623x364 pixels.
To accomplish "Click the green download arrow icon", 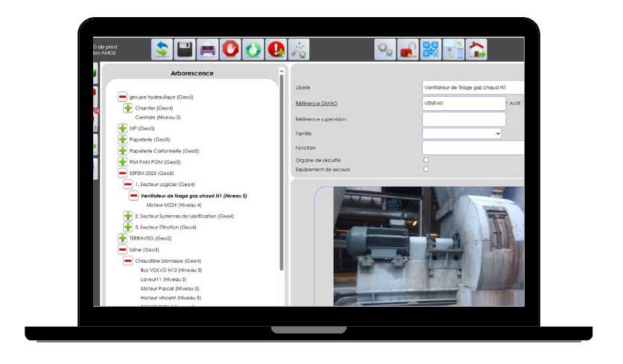I will click(253, 50).
